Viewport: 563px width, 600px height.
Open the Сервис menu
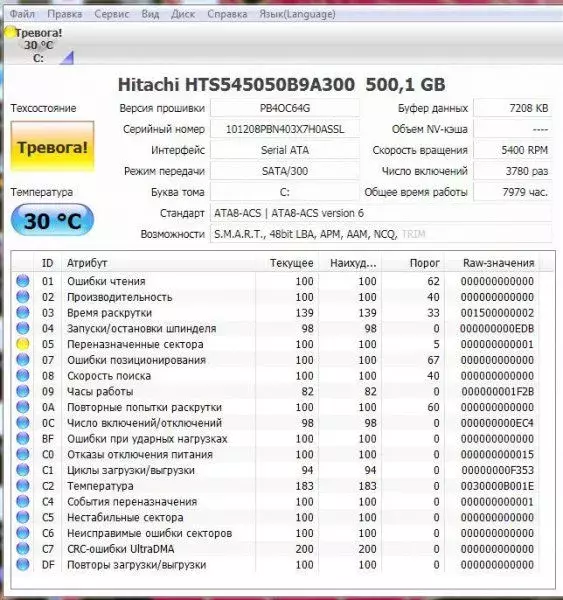[x=111, y=14]
